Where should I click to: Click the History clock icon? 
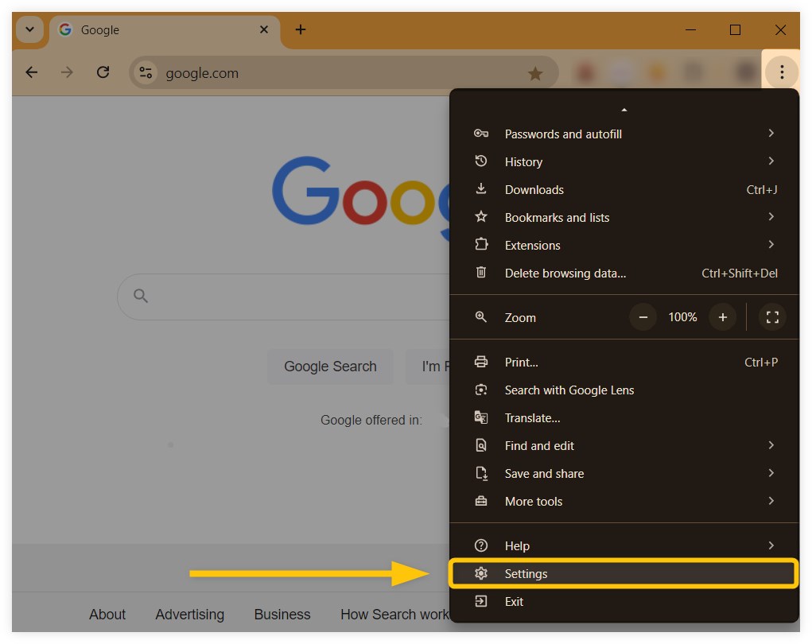480,161
